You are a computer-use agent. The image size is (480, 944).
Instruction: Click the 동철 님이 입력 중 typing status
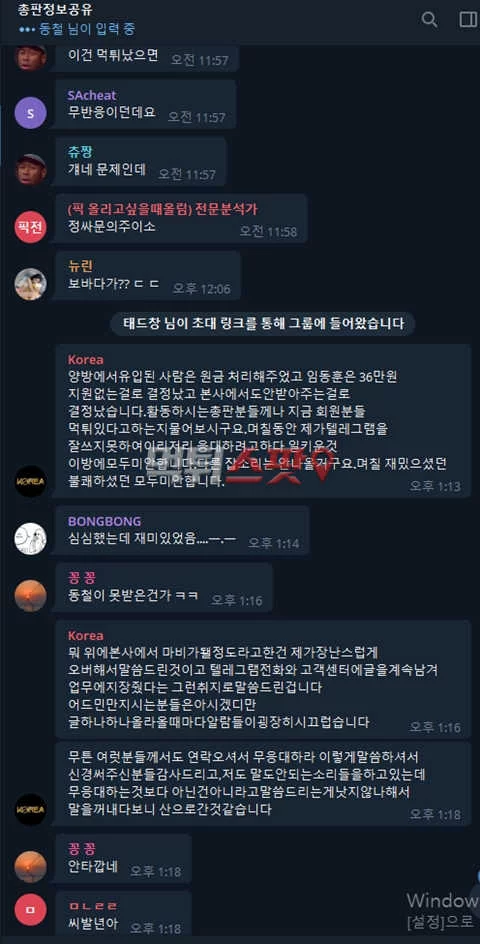[x=77, y=28]
